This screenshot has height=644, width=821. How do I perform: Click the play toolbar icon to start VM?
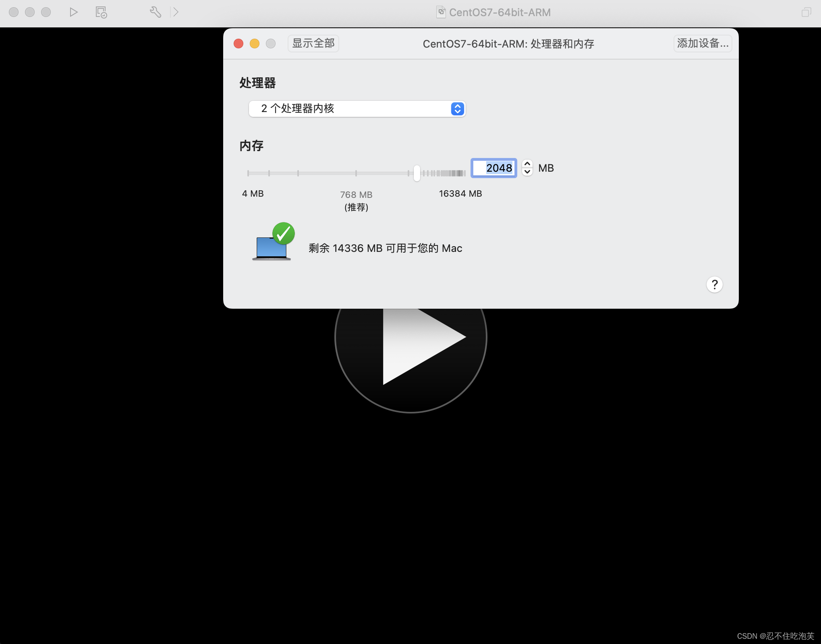(x=73, y=12)
